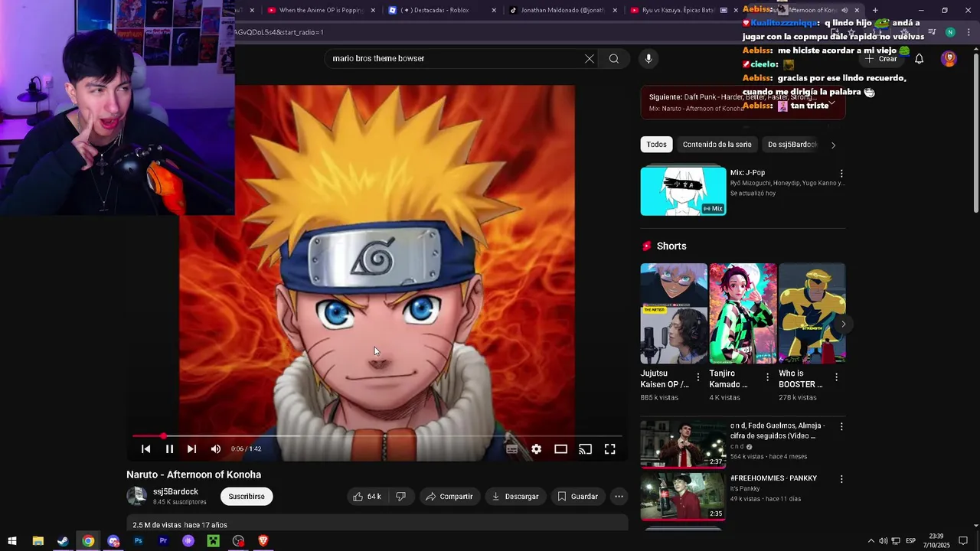Click the Crear button
This screenshot has width=980, height=551.
coord(880,59)
